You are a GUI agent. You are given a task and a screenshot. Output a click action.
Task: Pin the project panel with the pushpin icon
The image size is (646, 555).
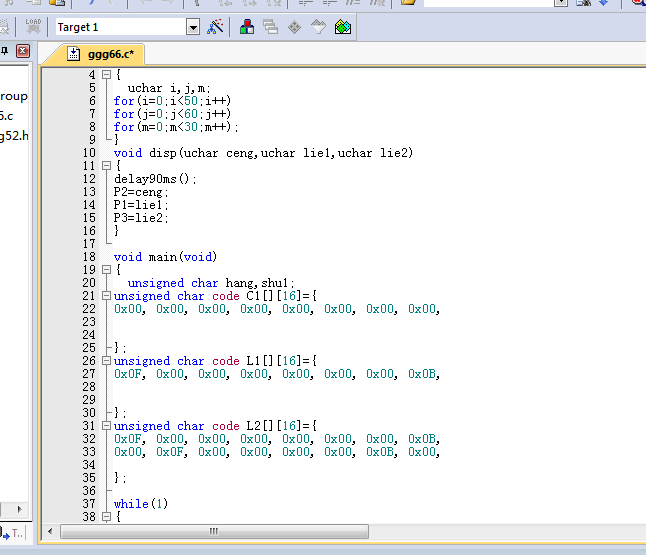click(x=5, y=51)
